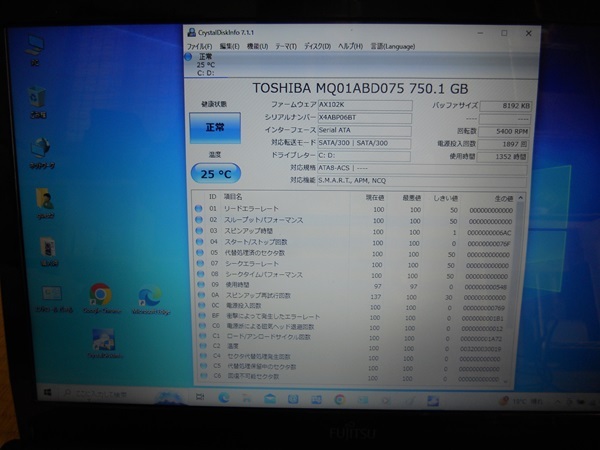
Task: Open Microsoft Edge from the taskbar
Action: [x=224, y=398]
